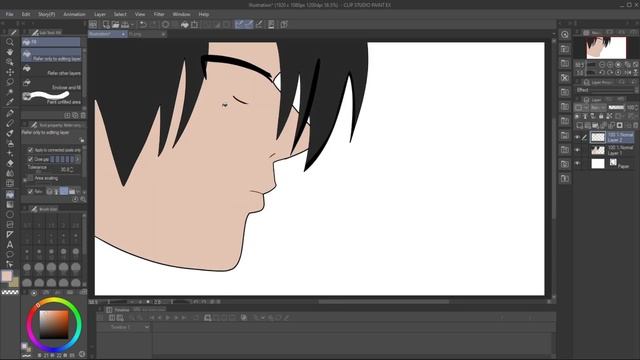The width and height of the screenshot is (640, 360).
Task: Select the Move layer tool
Action: pos(10,72)
